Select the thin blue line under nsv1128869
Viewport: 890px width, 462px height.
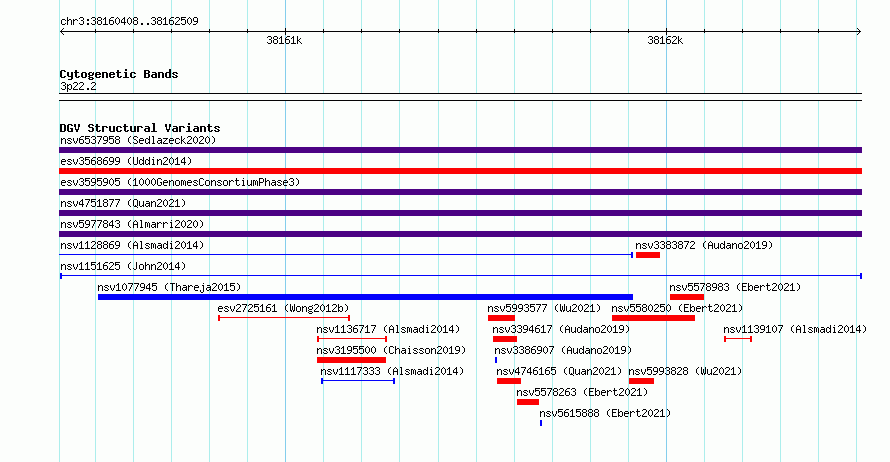(x=346, y=255)
